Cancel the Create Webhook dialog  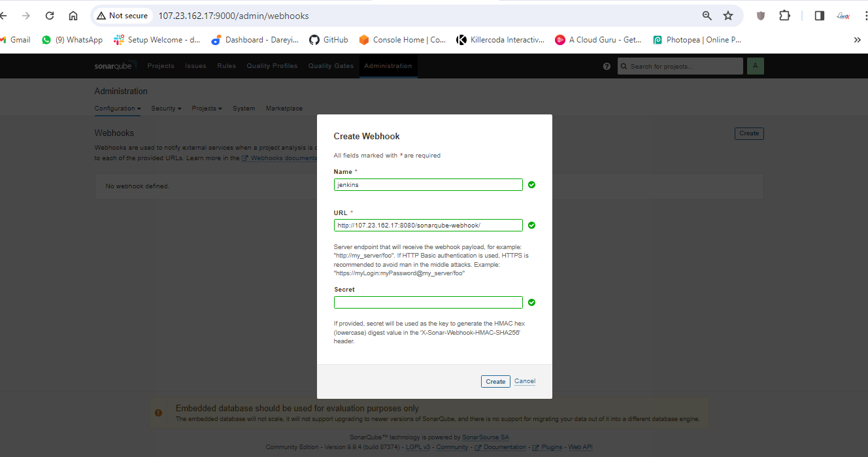[x=525, y=381]
